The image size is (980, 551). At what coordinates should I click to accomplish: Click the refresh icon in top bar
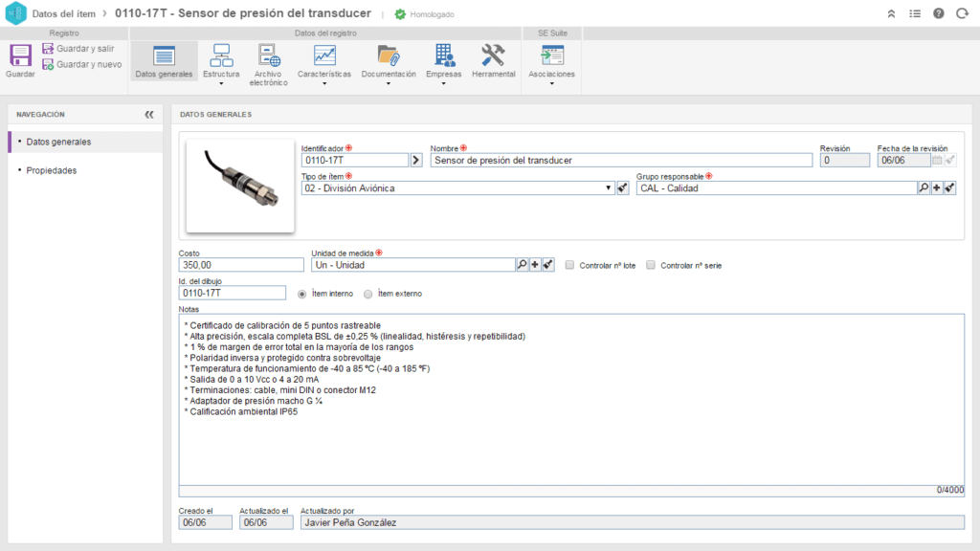click(961, 14)
